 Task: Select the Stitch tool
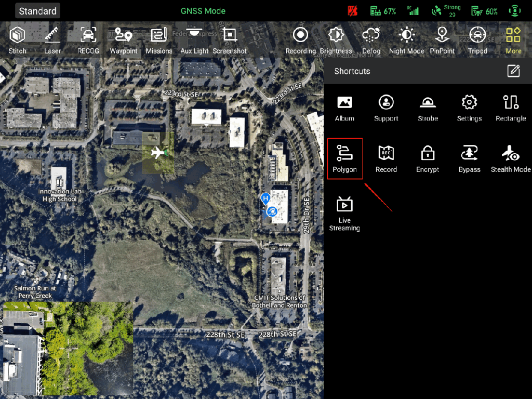tap(17, 41)
